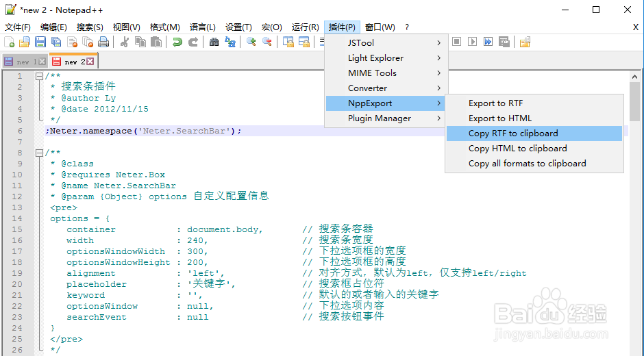Open the 运行(R) menu
644x356 pixels.
[x=305, y=27]
